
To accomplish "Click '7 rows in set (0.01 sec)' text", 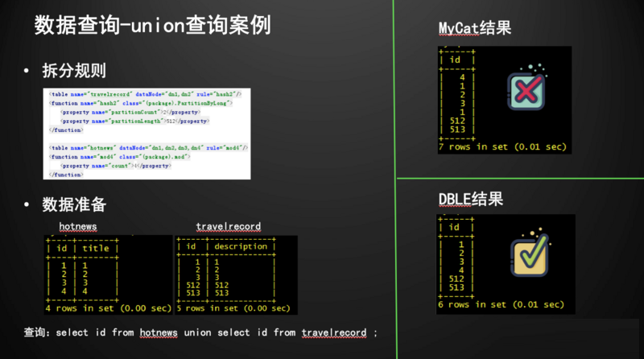I will pos(502,146).
